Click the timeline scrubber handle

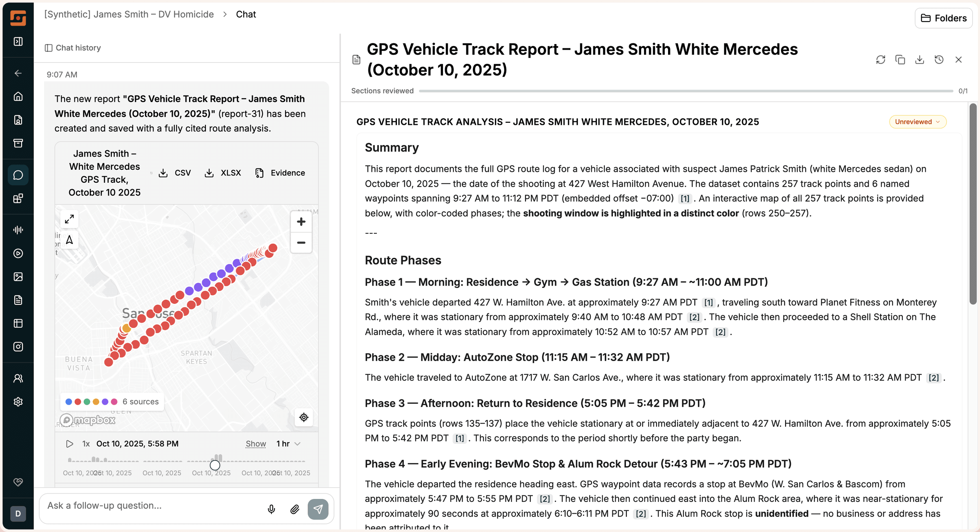click(215, 465)
